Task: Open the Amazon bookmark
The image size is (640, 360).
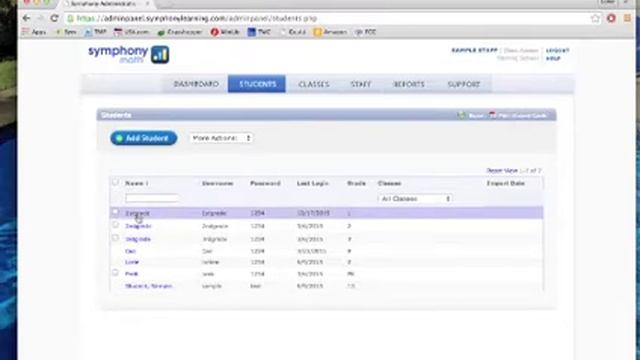Action: (x=330, y=32)
